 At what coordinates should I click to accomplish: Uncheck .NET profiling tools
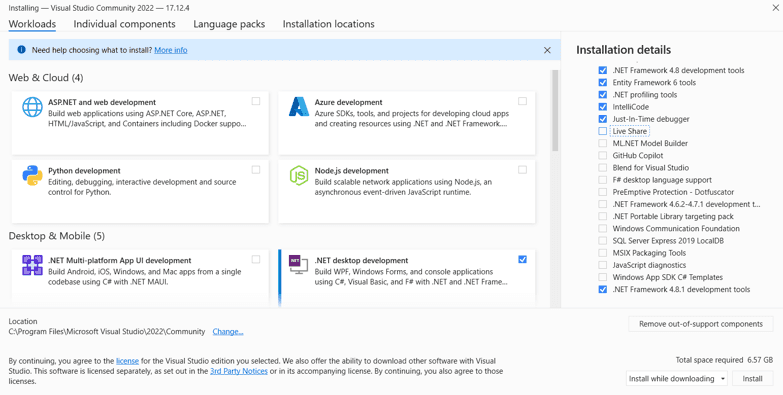(x=603, y=94)
